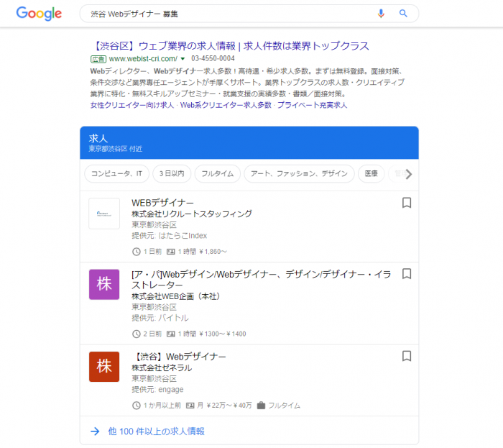The height and width of the screenshot is (448, 503).
Task: Click the clock icon beside 1か月以上前
Action: (137, 406)
